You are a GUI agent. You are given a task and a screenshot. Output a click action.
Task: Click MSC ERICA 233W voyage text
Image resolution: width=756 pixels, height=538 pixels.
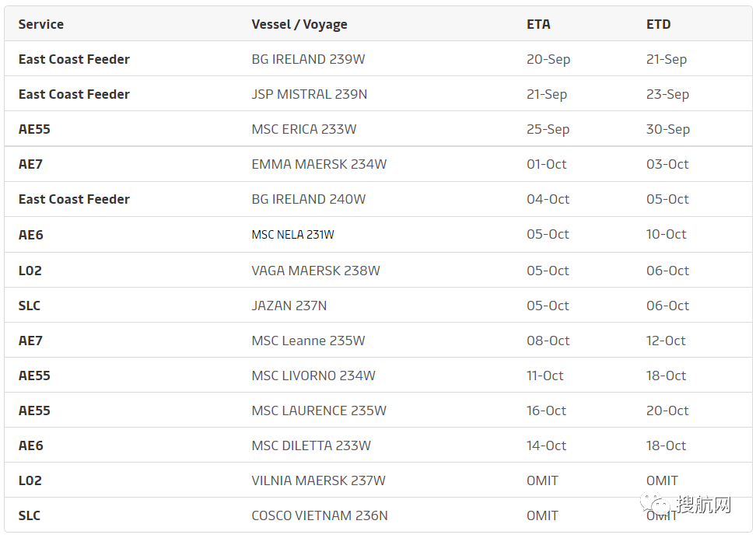click(304, 129)
